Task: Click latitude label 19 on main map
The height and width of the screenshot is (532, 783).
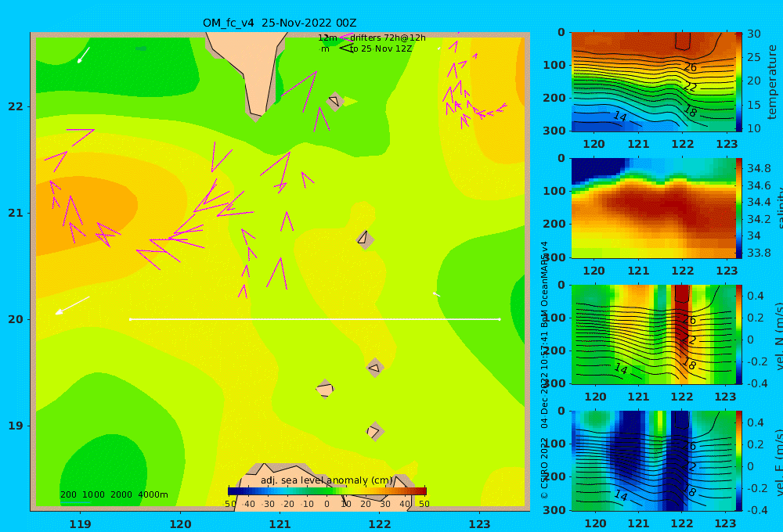Action: (x=16, y=426)
